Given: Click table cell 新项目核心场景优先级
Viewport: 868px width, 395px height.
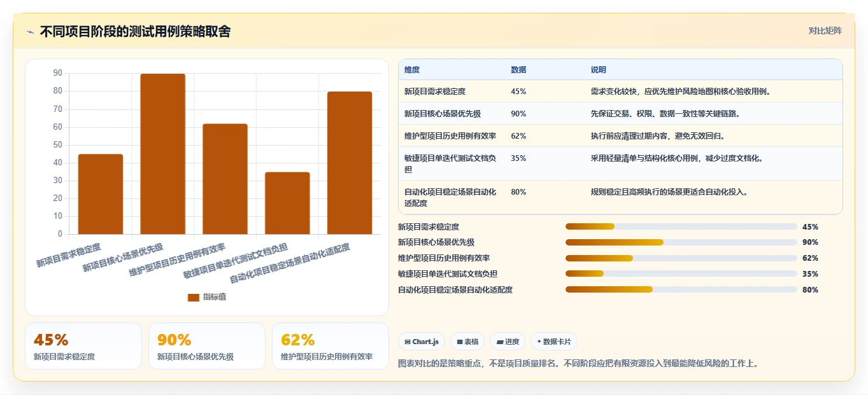Looking at the screenshot, I should [x=443, y=114].
